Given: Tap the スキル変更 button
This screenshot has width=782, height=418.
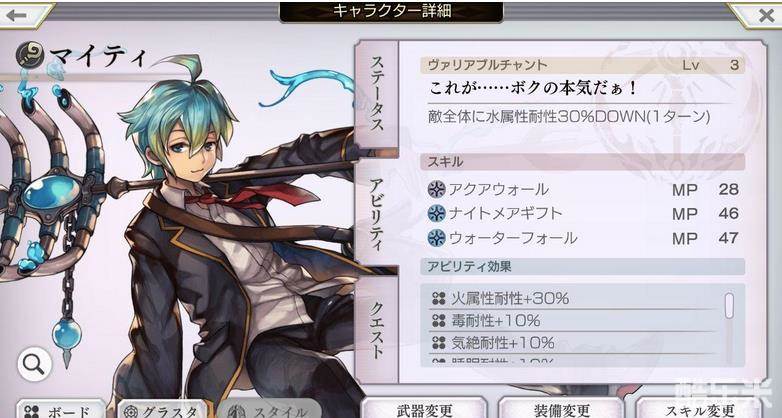Looking at the screenshot, I should (x=699, y=408).
